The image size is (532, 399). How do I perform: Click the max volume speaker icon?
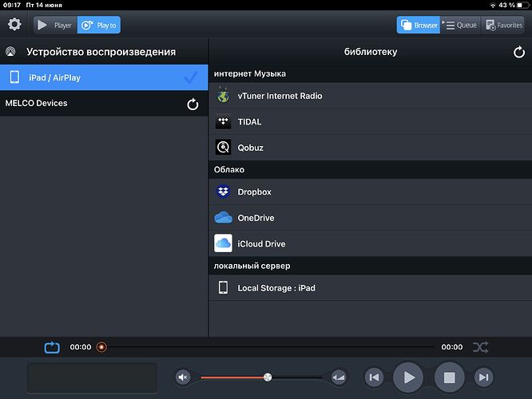coord(339,377)
